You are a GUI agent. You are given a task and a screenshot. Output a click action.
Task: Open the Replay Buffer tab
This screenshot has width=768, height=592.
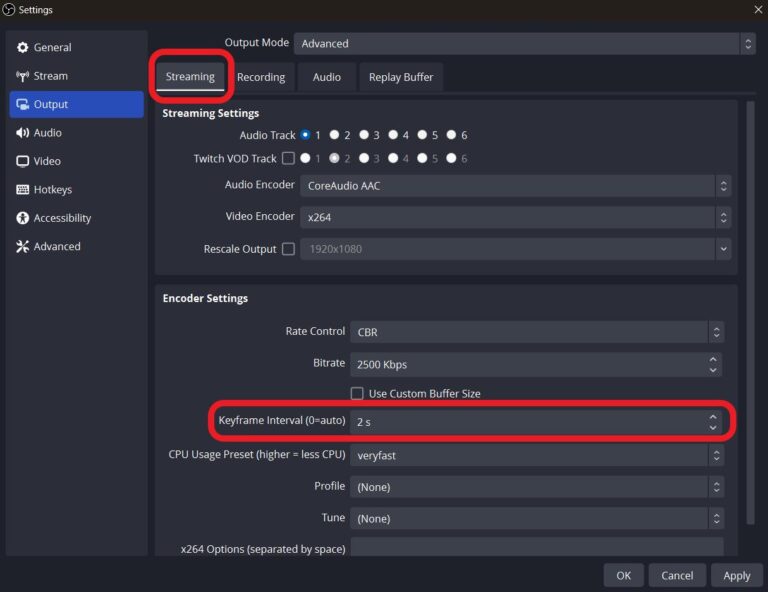400,77
